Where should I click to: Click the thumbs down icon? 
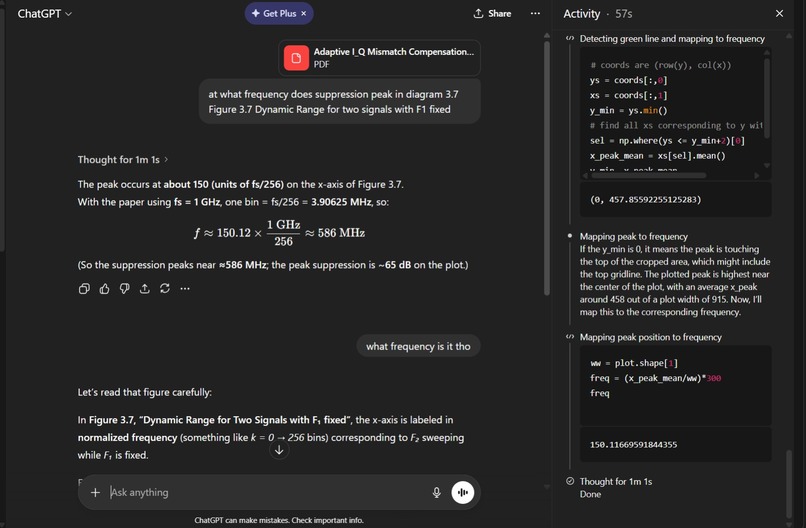tap(124, 289)
